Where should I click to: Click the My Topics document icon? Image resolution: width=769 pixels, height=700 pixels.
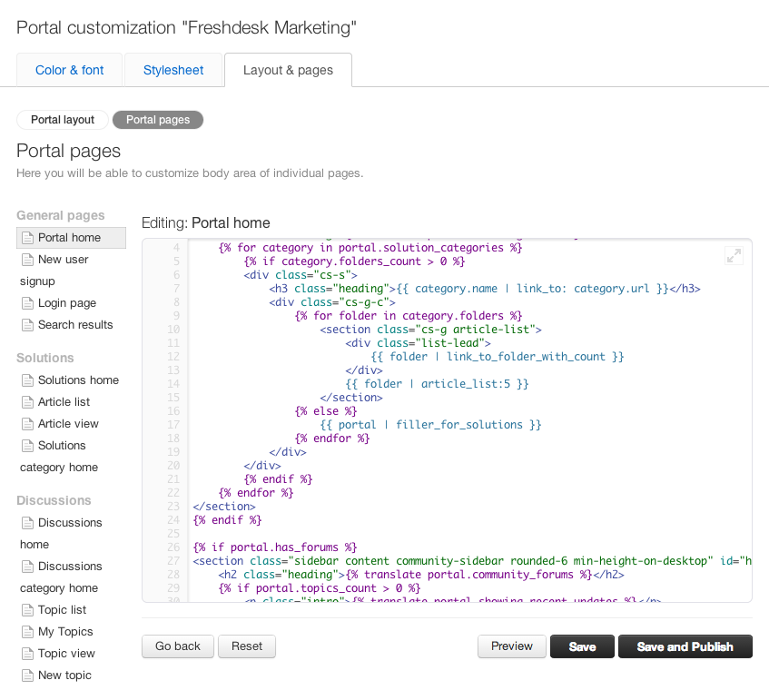(x=28, y=632)
